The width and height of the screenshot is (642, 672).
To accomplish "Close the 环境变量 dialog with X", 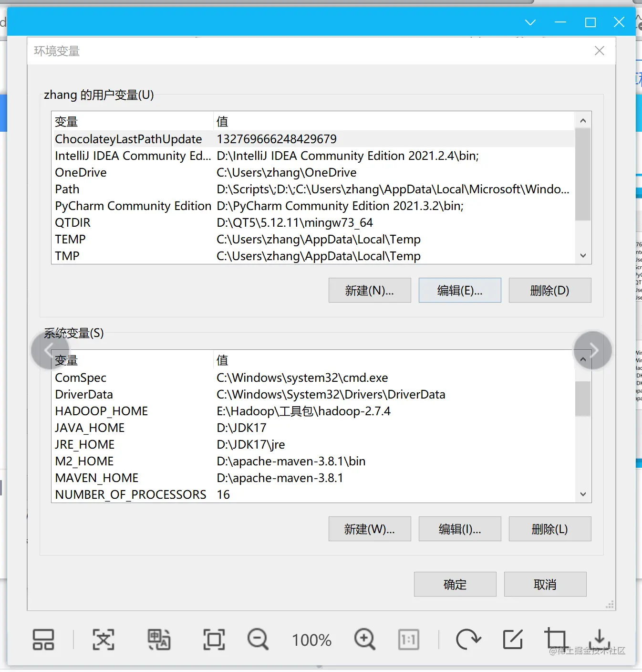I will tap(600, 51).
